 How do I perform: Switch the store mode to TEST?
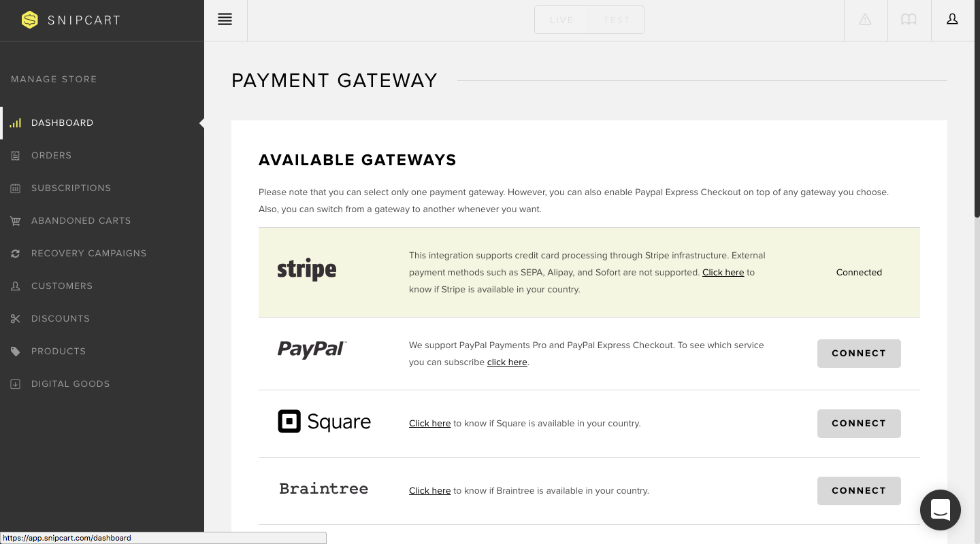click(617, 20)
